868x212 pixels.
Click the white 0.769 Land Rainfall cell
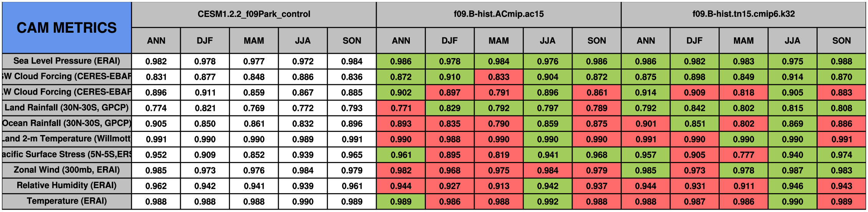click(x=254, y=108)
